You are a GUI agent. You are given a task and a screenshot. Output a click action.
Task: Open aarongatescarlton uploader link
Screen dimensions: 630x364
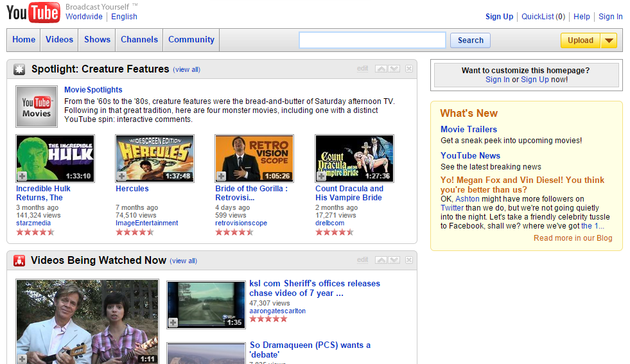pos(277,311)
